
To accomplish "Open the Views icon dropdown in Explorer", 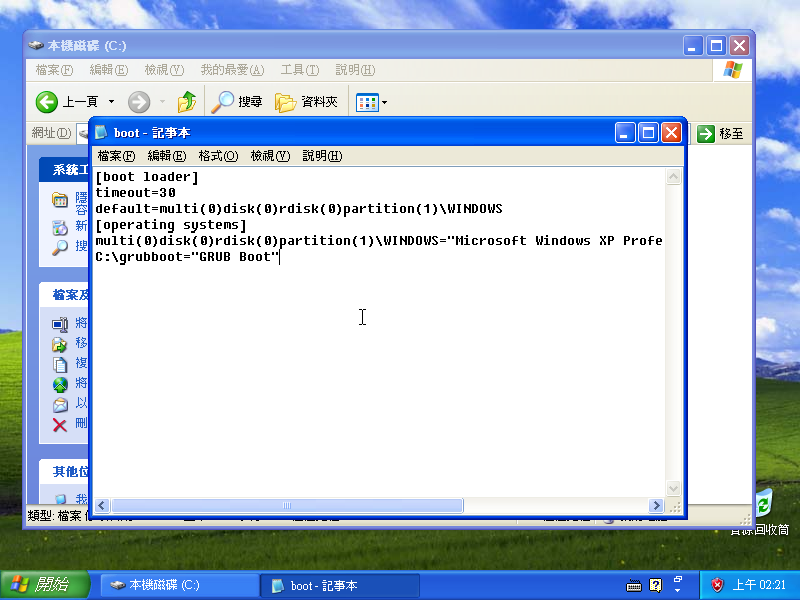I will pos(371,103).
